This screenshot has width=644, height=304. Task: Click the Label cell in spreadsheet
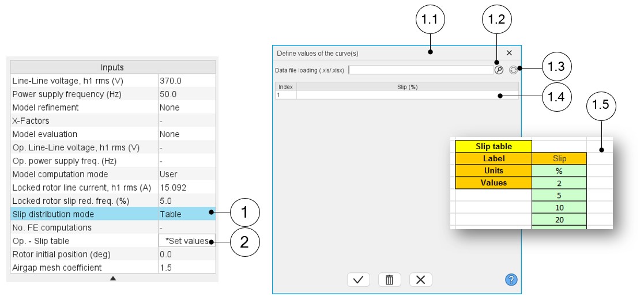click(494, 158)
